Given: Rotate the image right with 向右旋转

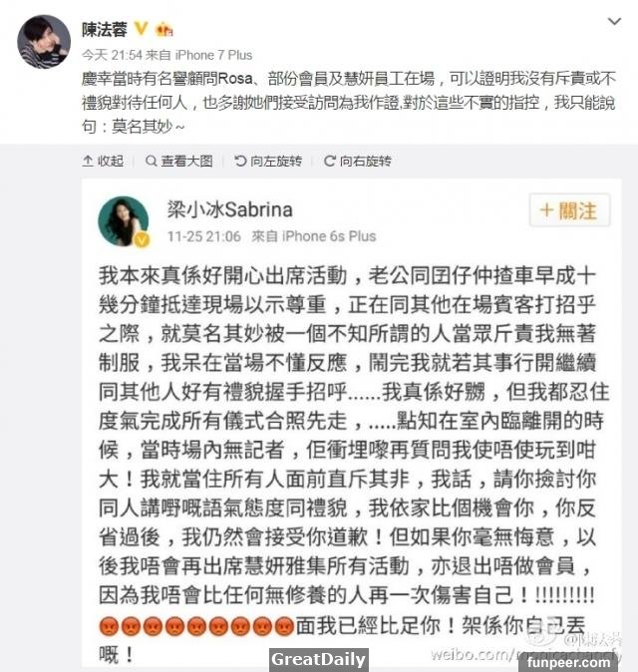Looking at the screenshot, I should pyautogui.click(x=358, y=161).
